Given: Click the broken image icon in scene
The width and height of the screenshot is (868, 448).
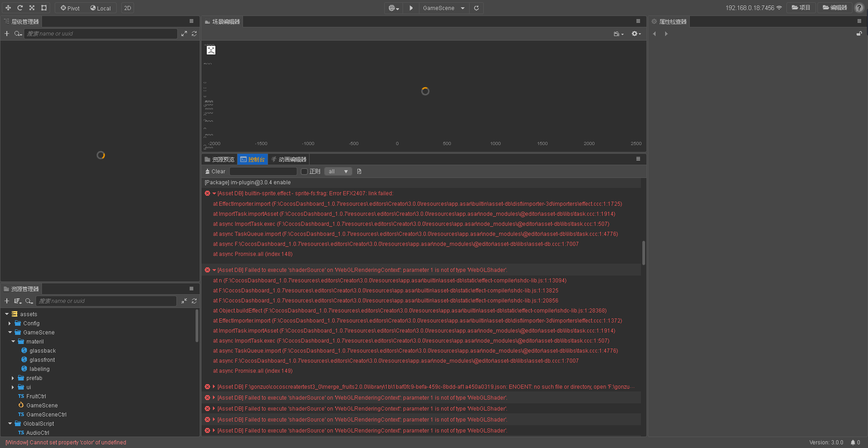Looking at the screenshot, I should (x=211, y=50).
